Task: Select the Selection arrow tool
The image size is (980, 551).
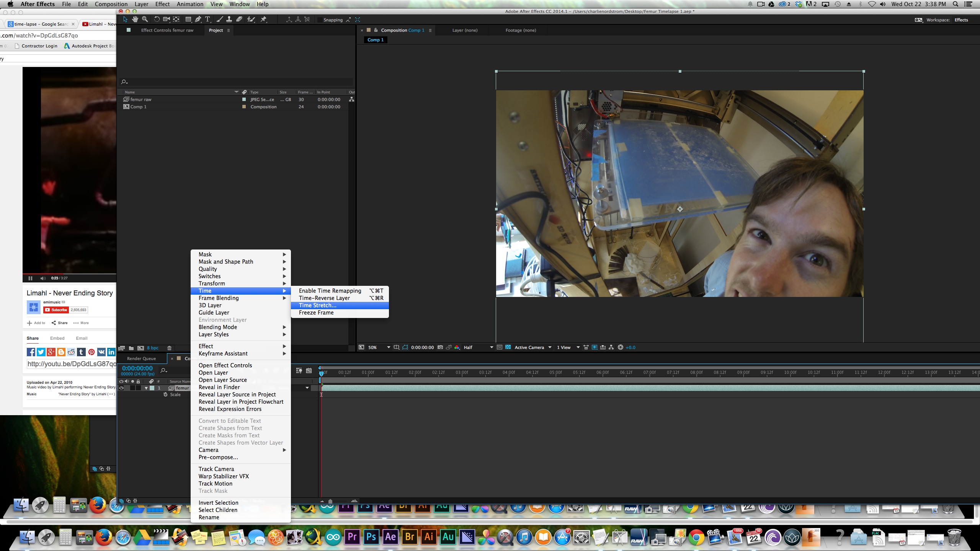Action: pos(125,20)
